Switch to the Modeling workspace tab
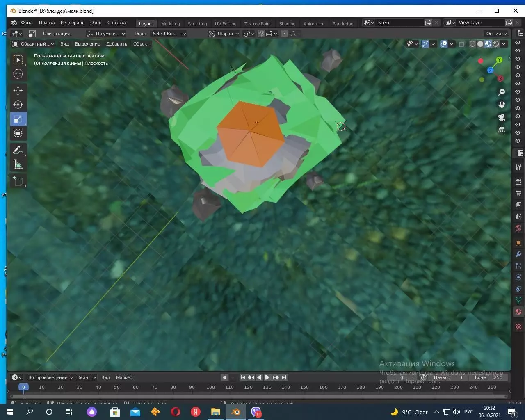 tap(171, 24)
